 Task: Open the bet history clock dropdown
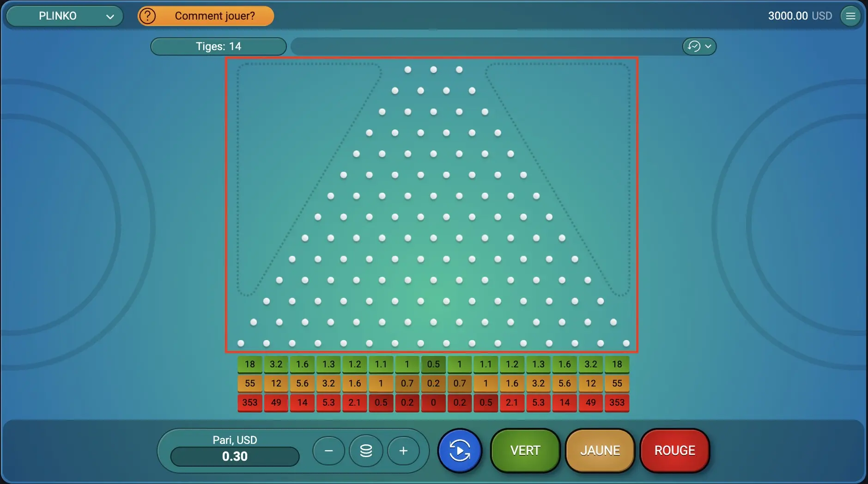coord(699,46)
